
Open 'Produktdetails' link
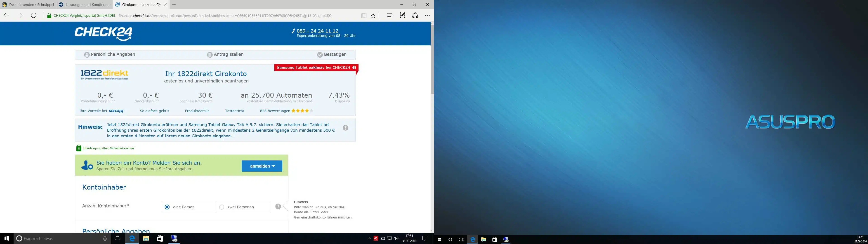[197, 111]
